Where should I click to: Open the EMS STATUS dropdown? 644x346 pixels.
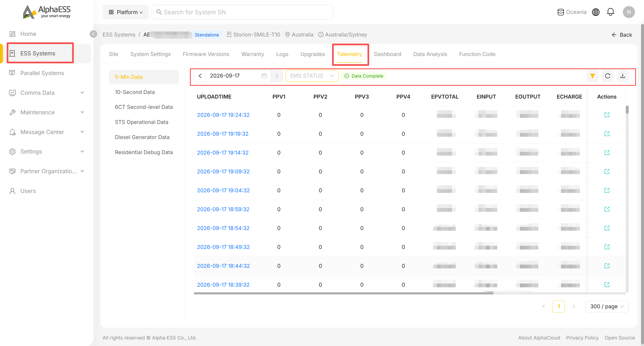click(312, 76)
